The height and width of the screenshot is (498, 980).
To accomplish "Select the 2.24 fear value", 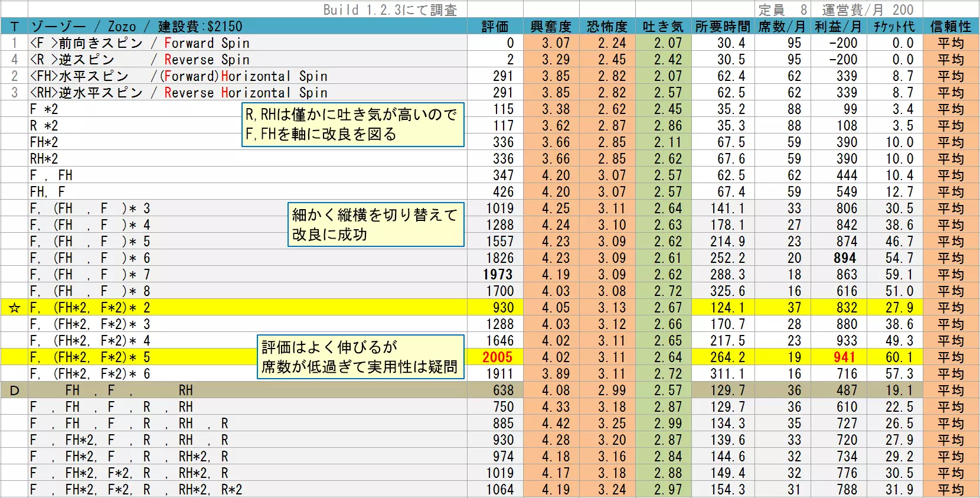I will click(x=612, y=43).
